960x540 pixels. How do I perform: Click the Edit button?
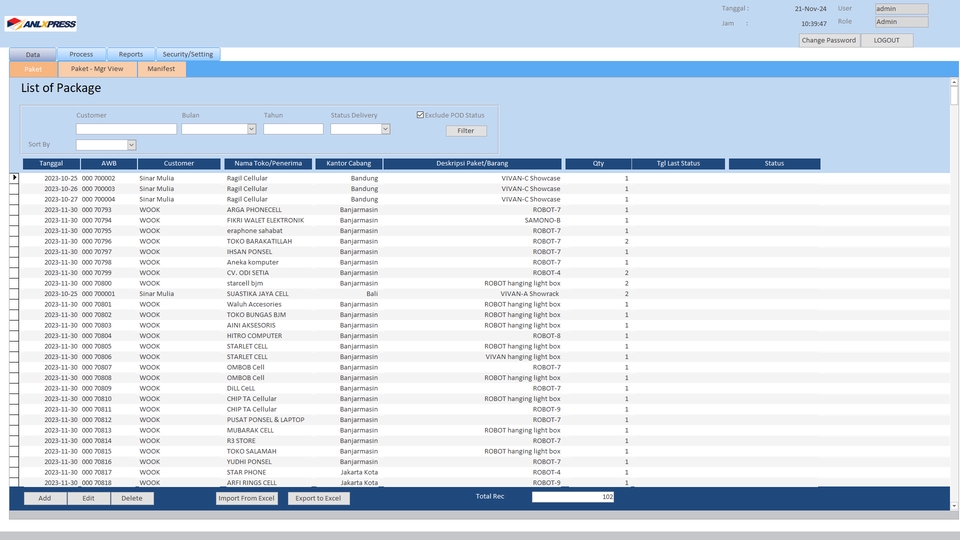tap(88, 498)
